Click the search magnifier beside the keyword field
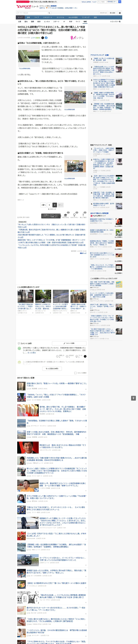 pos(49,13)
